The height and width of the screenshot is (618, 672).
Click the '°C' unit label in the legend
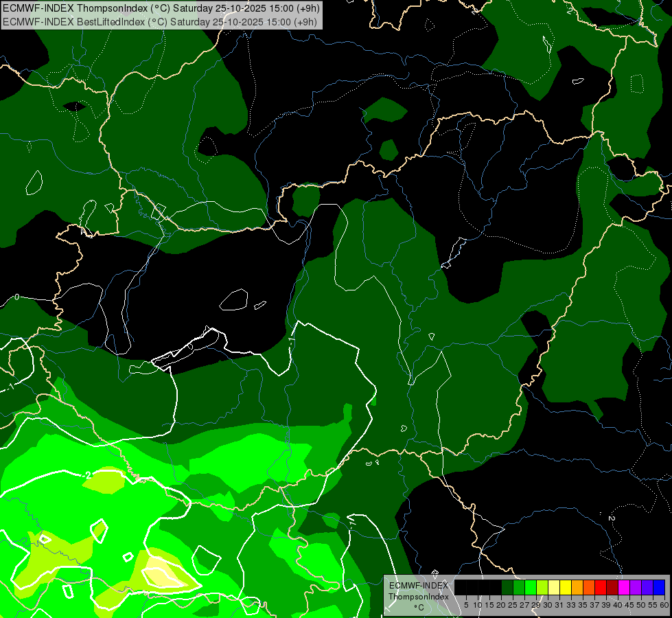tap(419, 608)
